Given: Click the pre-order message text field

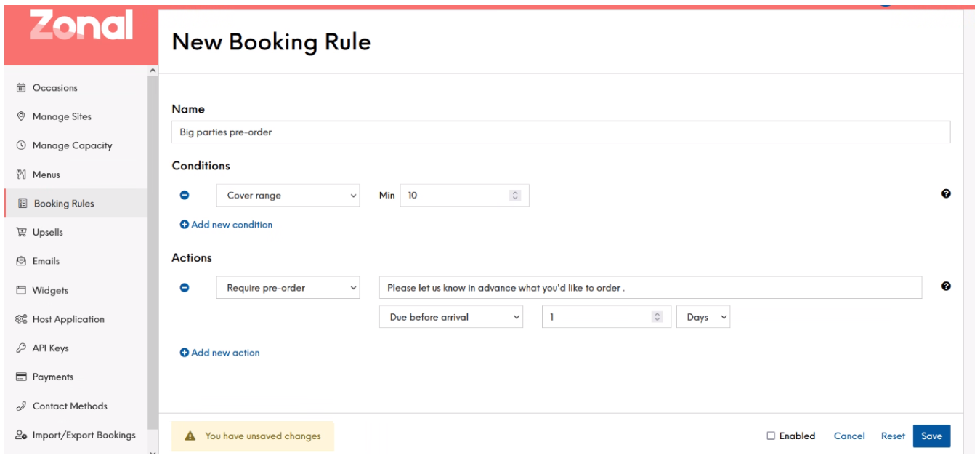Looking at the screenshot, I should (x=650, y=288).
